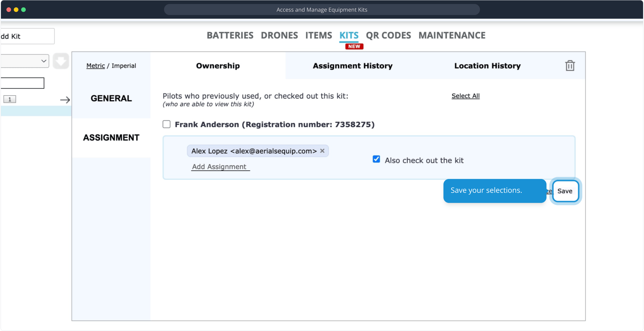Click the page 1 button

[10, 99]
